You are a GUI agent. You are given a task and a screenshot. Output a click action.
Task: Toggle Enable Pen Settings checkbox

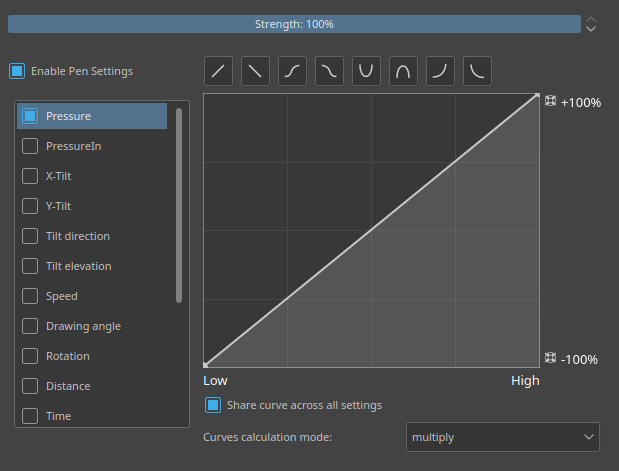17,71
